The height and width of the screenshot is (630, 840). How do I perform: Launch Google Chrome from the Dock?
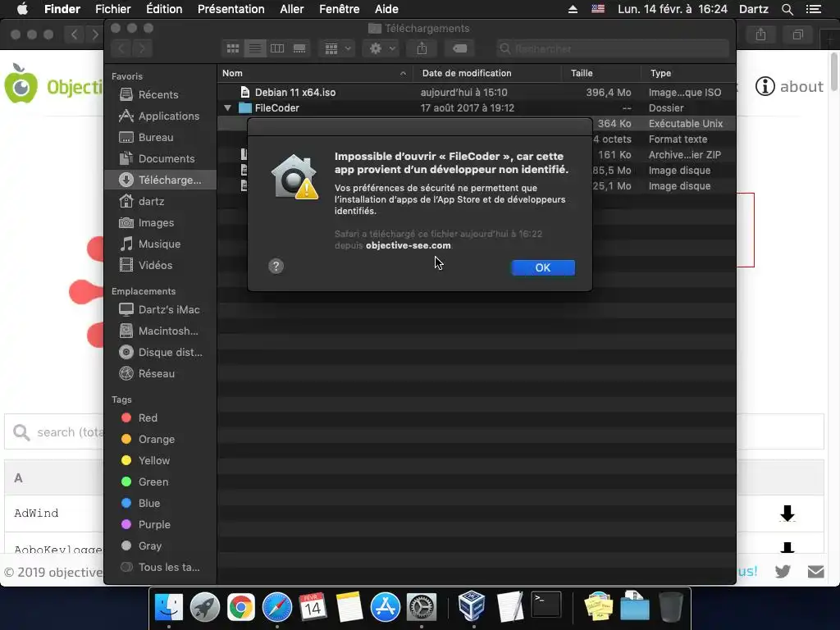coord(240,608)
